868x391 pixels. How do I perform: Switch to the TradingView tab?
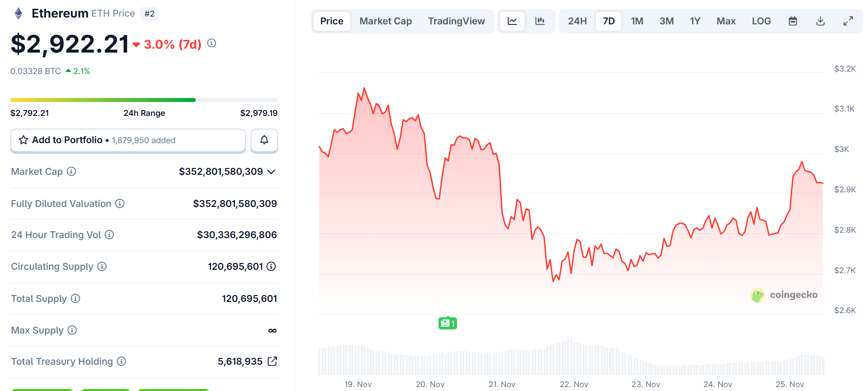pos(456,21)
